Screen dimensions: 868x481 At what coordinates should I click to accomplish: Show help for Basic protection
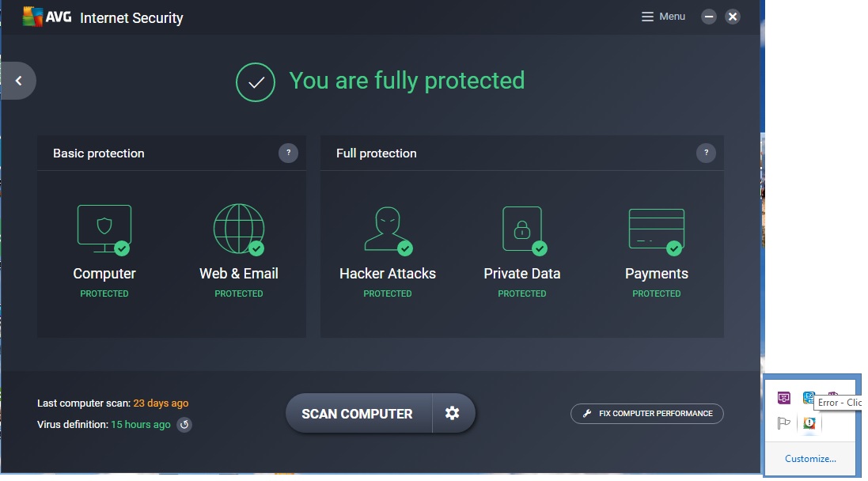click(x=289, y=153)
